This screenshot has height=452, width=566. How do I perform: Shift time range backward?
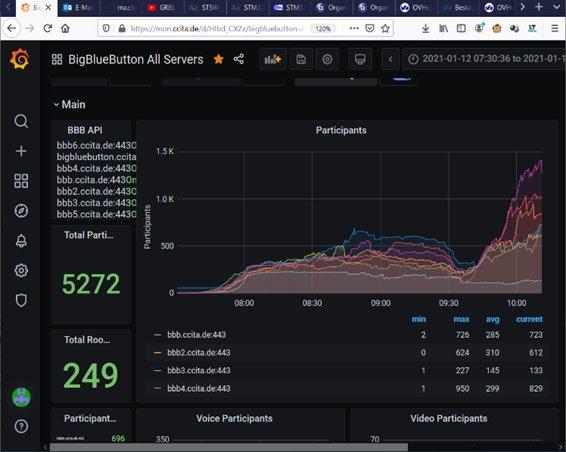(390, 59)
